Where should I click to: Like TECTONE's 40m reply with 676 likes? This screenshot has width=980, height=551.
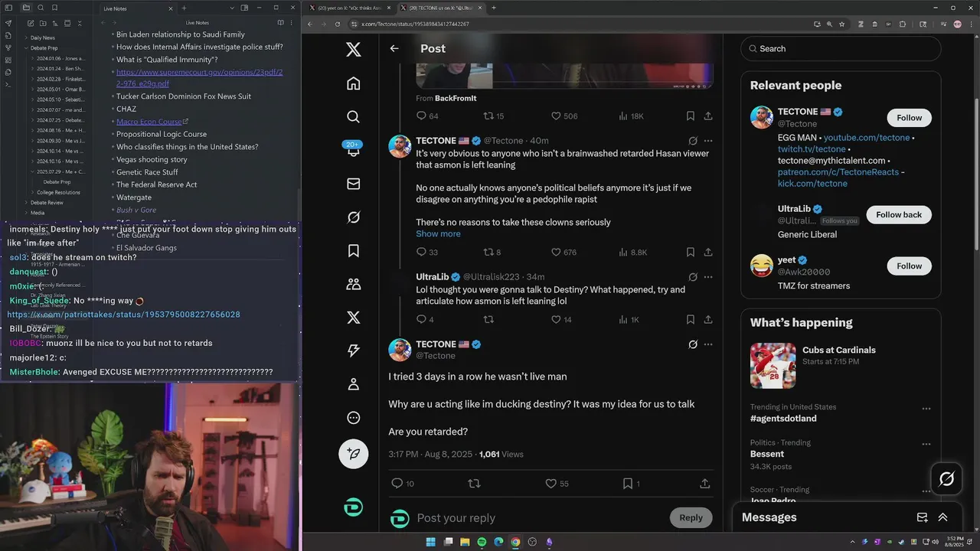pyautogui.click(x=556, y=252)
